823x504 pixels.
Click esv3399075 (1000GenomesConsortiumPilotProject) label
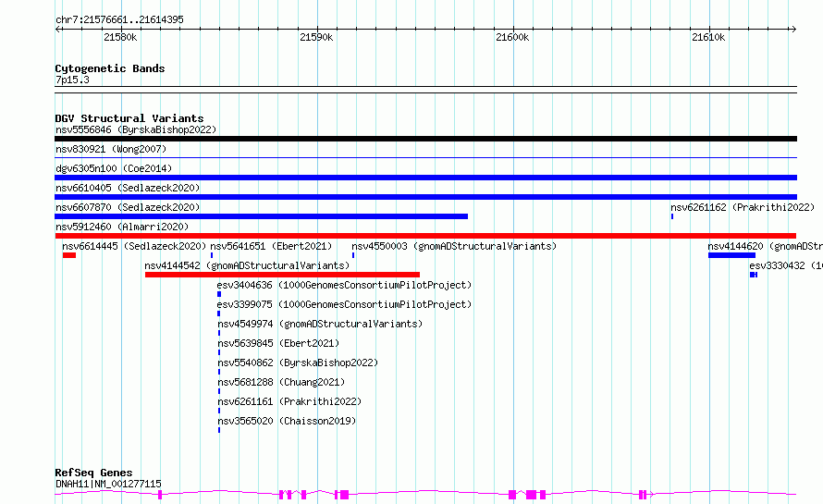click(344, 304)
